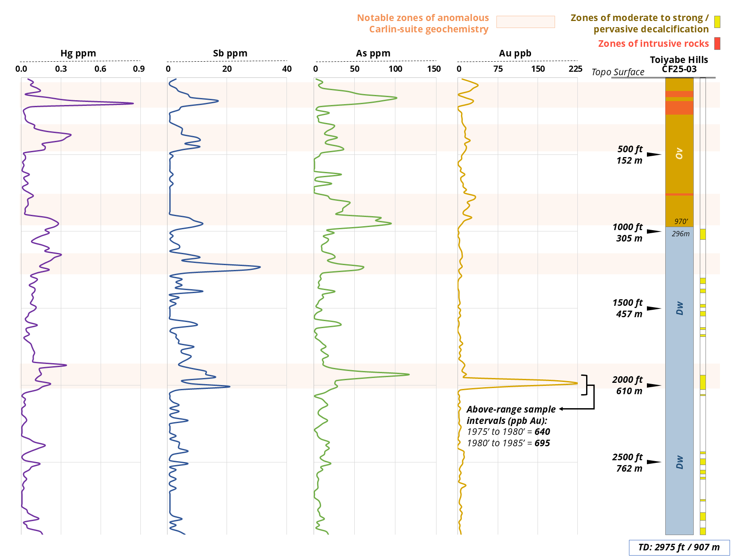Click the Topo Surface label
The height and width of the screenshot is (560, 744).
[x=618, y=72]
